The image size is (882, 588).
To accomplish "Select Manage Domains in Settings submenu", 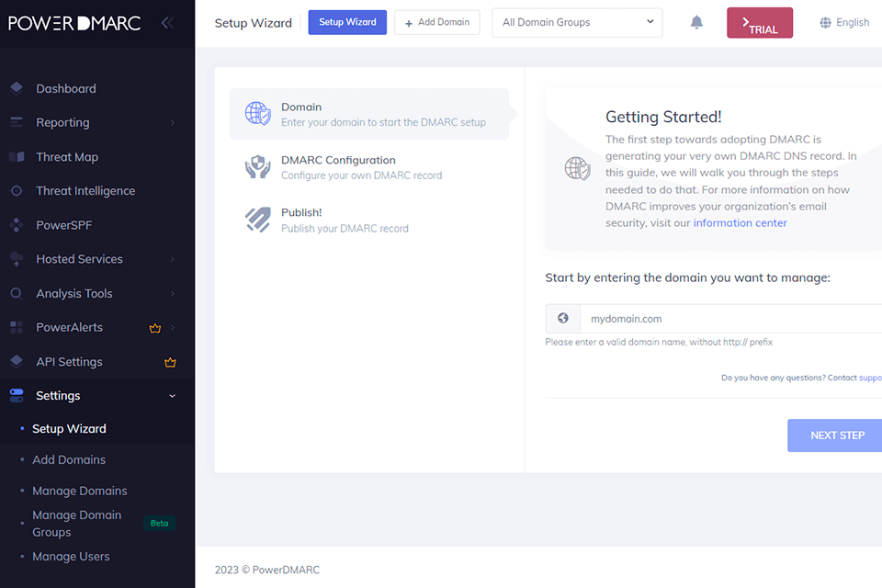I will 80,491.
